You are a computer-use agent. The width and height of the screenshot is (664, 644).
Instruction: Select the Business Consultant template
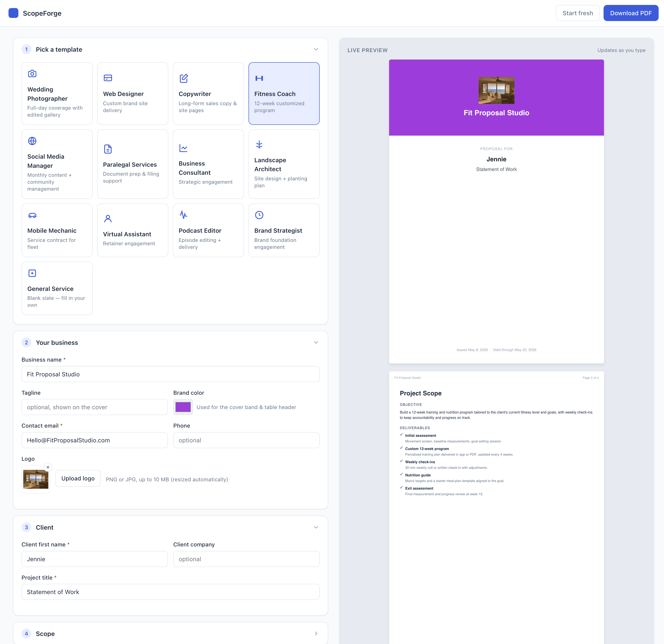208,164
